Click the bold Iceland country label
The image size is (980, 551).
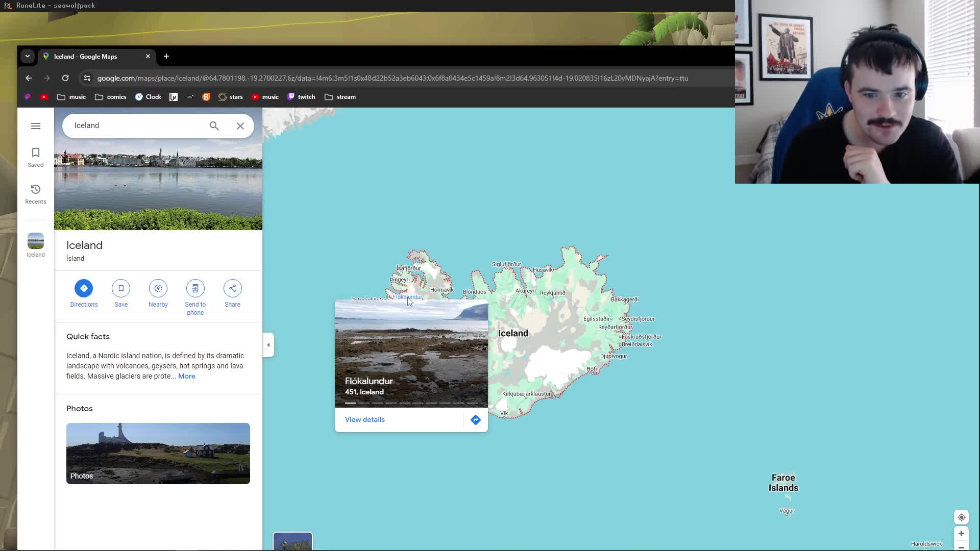click(513, 333)
